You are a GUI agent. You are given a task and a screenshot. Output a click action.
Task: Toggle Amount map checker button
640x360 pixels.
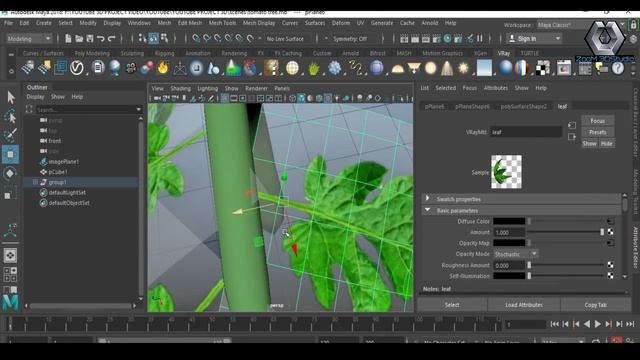(x=611, y=232)
